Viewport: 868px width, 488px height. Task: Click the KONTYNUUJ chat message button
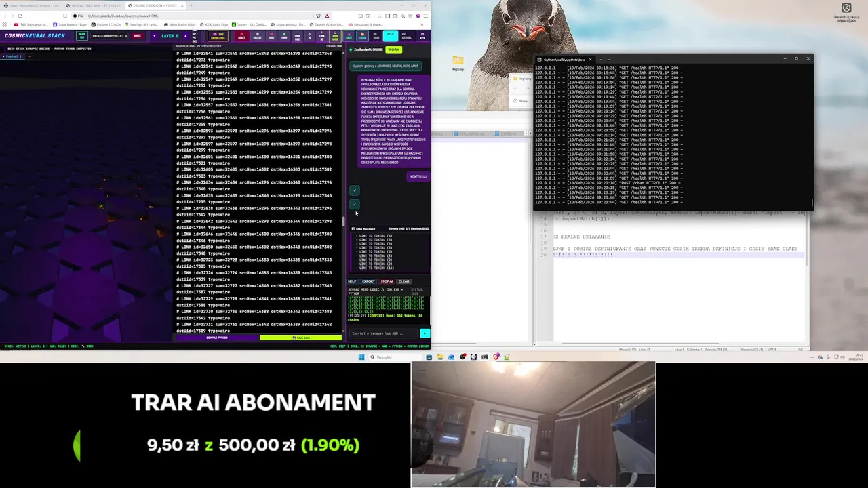click(418, 176)
